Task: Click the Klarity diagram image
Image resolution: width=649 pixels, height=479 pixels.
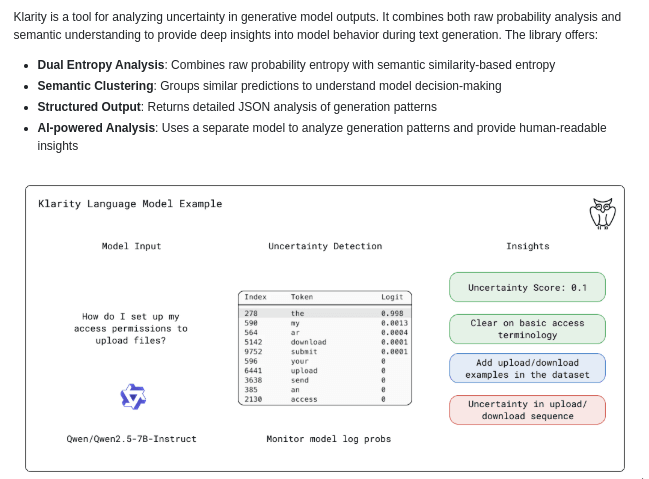Action: click(x=325, y=328)
